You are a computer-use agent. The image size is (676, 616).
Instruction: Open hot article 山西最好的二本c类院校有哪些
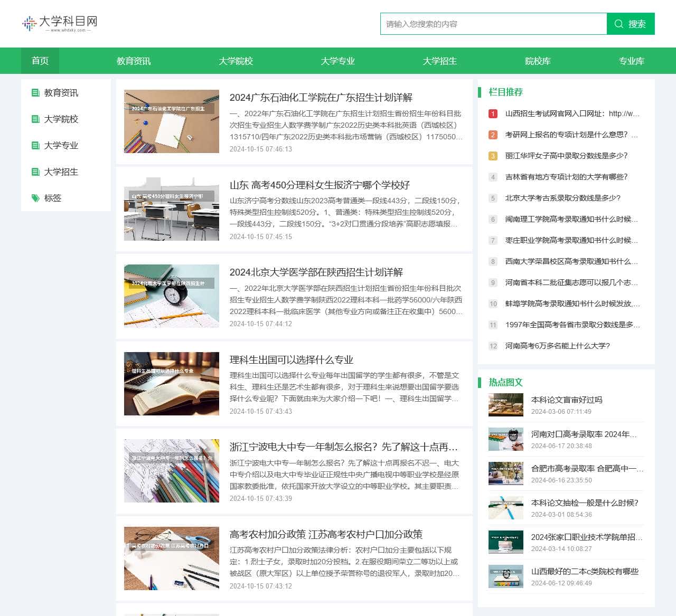585,572
